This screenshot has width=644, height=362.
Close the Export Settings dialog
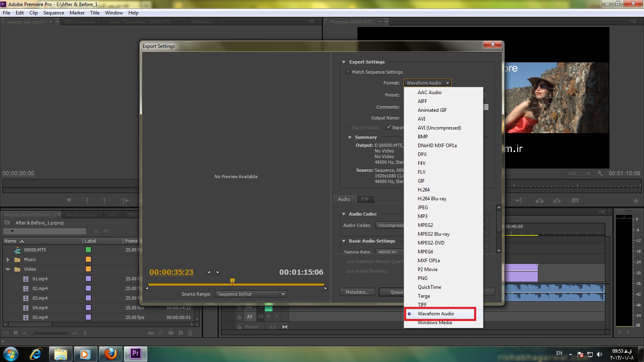[x=493, y=44]
